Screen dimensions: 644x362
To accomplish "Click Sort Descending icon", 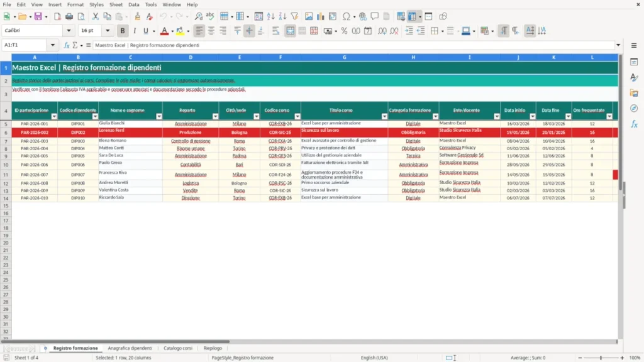I will [282, 16].
